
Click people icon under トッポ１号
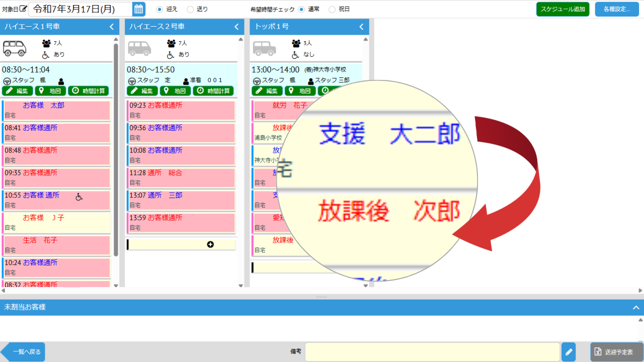(296, 43)
